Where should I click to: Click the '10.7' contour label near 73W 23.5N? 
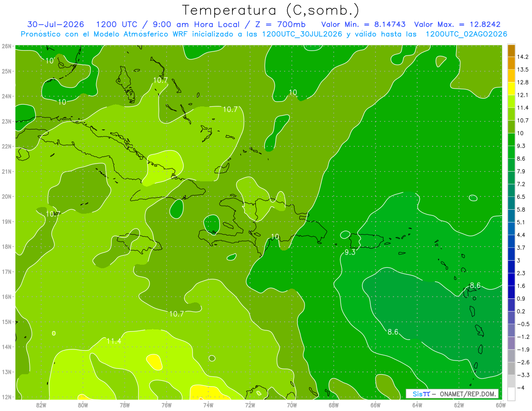(230, 109)
